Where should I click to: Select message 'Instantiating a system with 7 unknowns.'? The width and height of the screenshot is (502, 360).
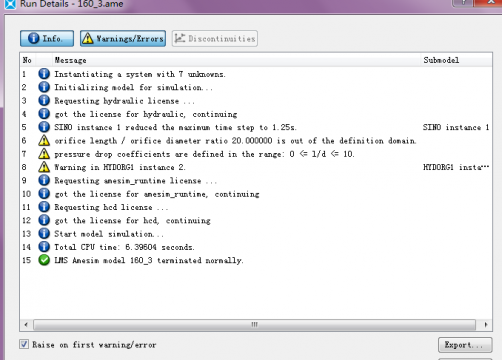[x=140, y=74]
